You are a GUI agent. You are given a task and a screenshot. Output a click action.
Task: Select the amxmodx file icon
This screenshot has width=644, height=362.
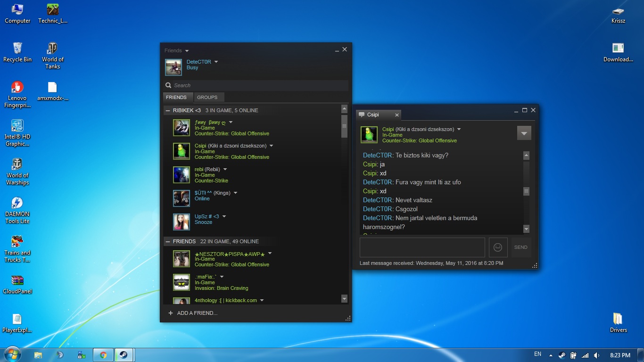click(52, 91)
